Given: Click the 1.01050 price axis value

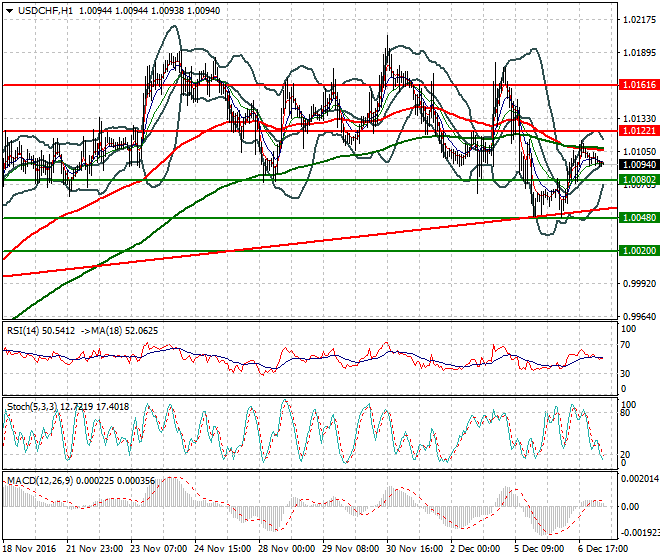Looking at the screenshot, I should pos(639,152).
